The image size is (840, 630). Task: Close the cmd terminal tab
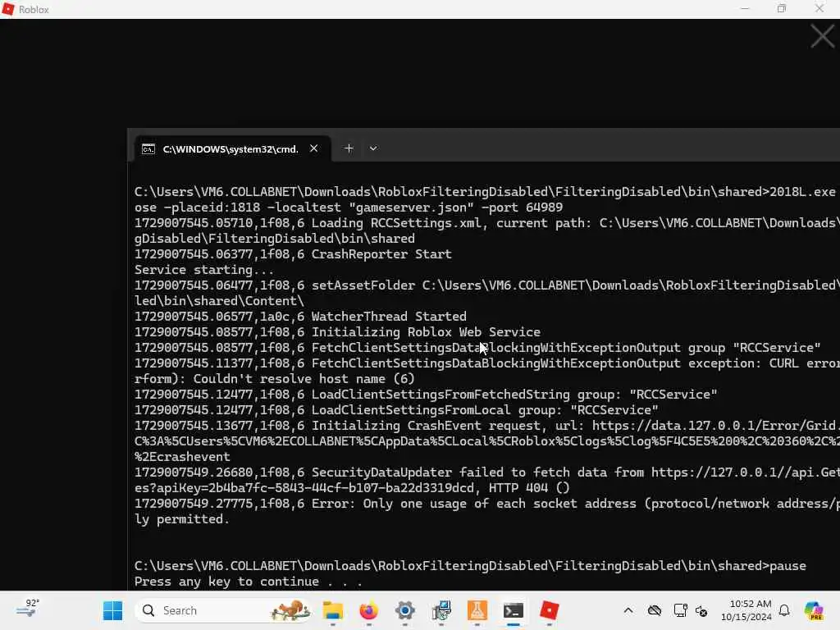click(x=314, y=148)
